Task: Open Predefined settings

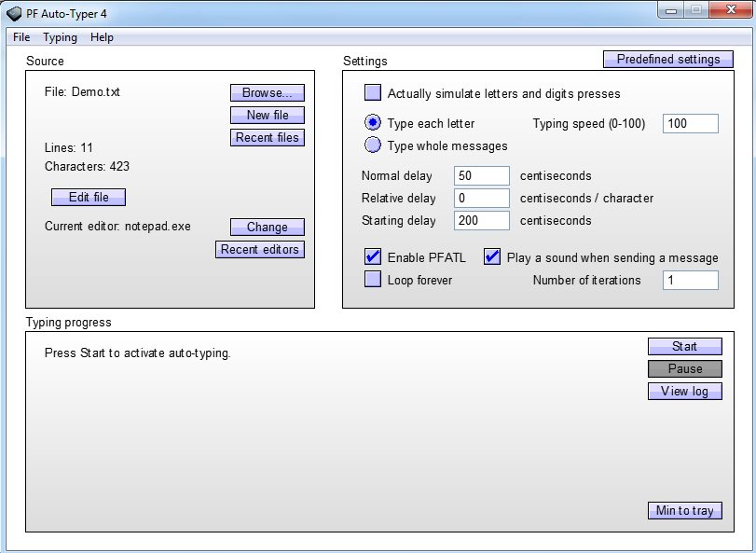Action: pyautogui.click(x=668, y=60)
